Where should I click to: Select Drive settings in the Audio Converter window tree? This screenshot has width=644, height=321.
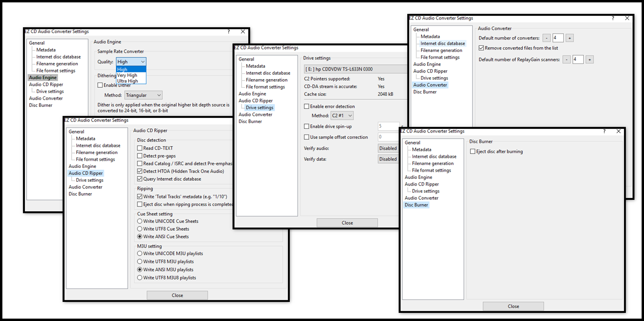(x=434, y=78)
